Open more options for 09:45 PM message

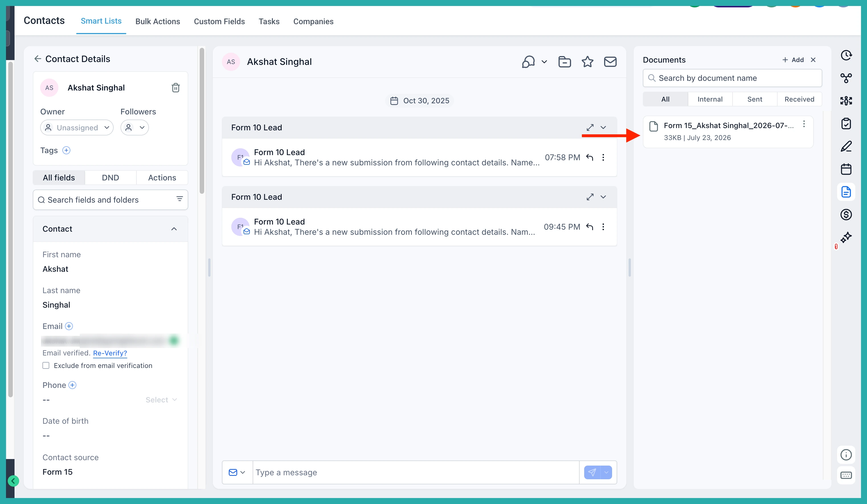(x=603, y=227)
